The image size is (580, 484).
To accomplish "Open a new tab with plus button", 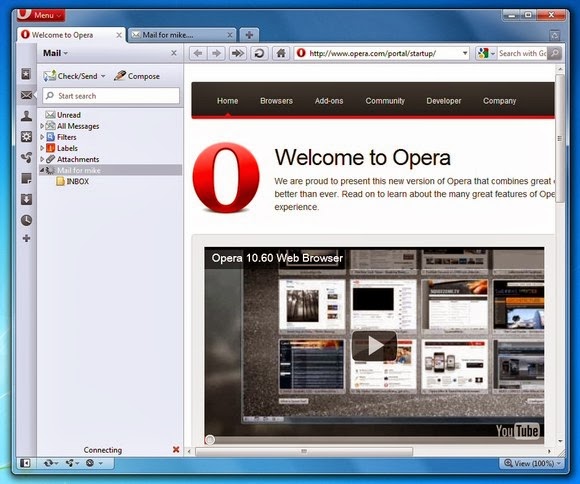I will pyautogui.click(x=249, y=35).
